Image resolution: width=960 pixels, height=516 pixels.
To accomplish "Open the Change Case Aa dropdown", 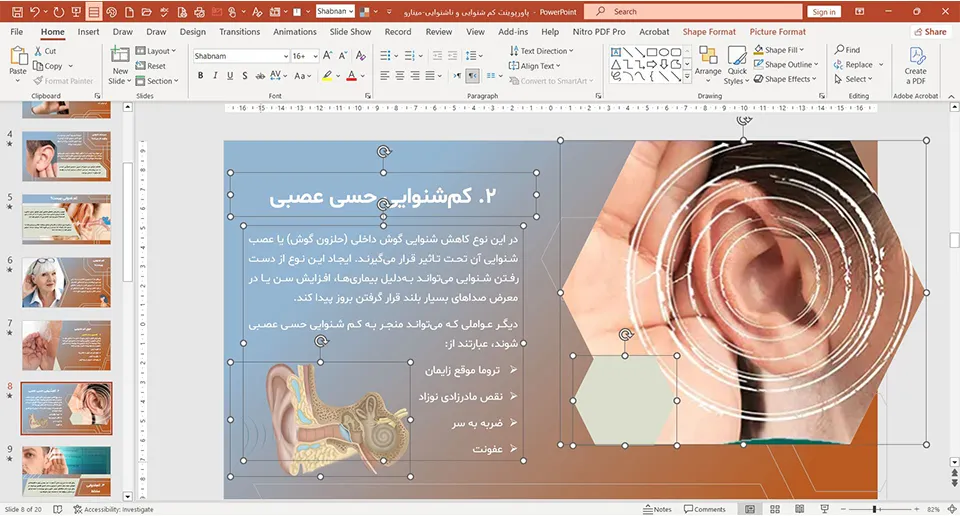I will click(302, 76).
